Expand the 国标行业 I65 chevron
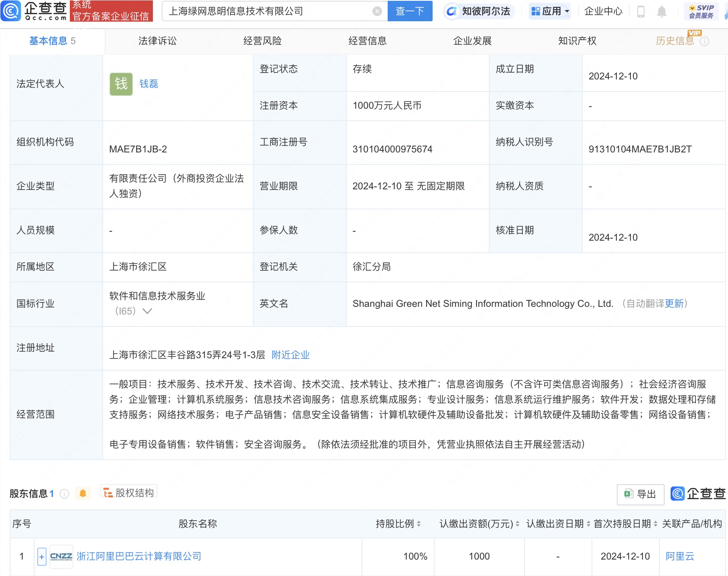The height and width of the screenshot is (576, 728). tap(147, 311)
